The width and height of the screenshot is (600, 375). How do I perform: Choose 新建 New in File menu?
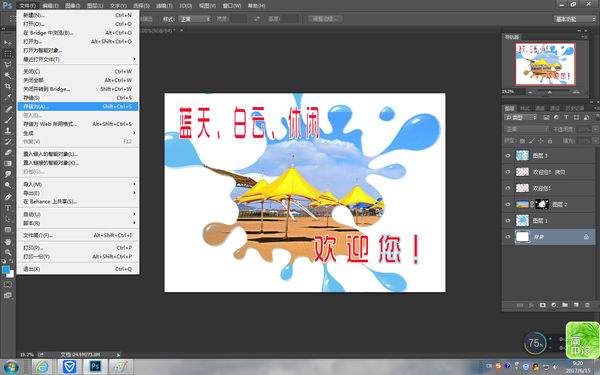[x=78, y=15]
